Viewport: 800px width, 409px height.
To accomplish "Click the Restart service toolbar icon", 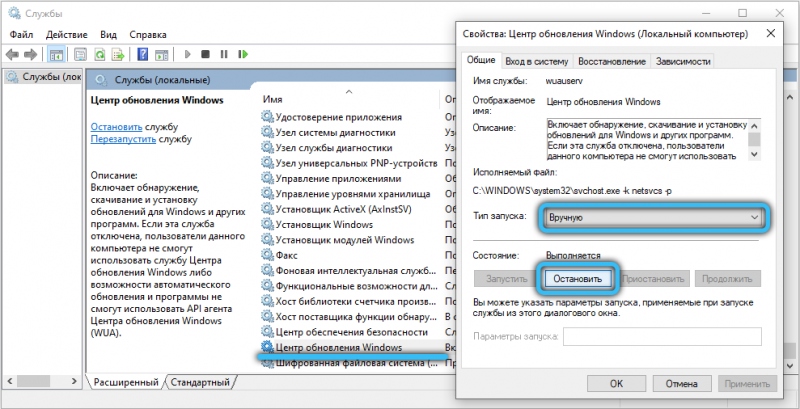I will click(x=243, y=54).
